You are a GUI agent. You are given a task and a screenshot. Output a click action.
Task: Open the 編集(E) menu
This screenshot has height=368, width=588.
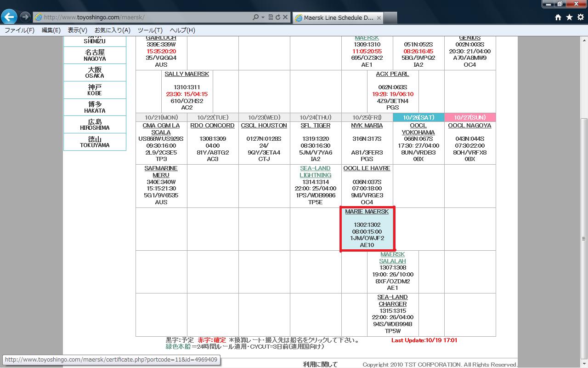pyautogui.click(x=51, y=30)
